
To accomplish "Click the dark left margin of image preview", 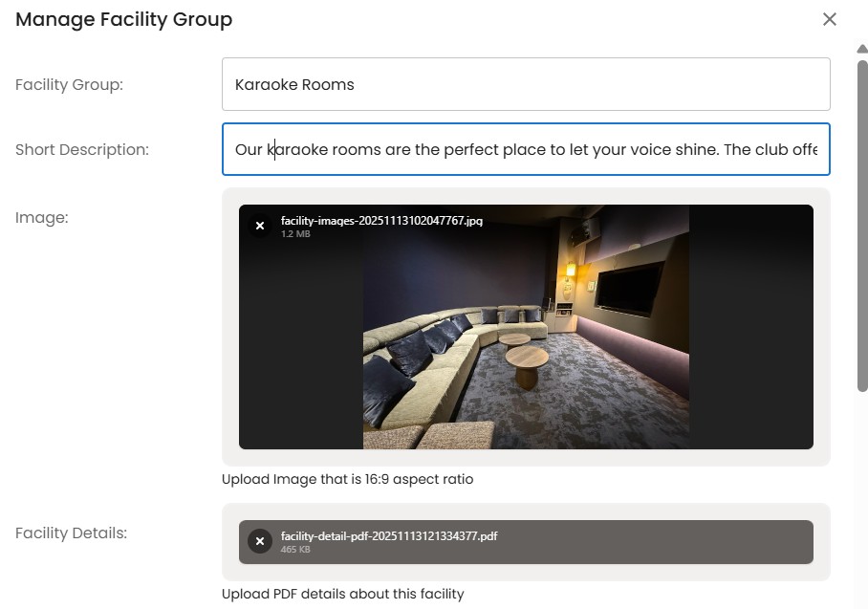I will pyautogui.click(x=301, y=363).
